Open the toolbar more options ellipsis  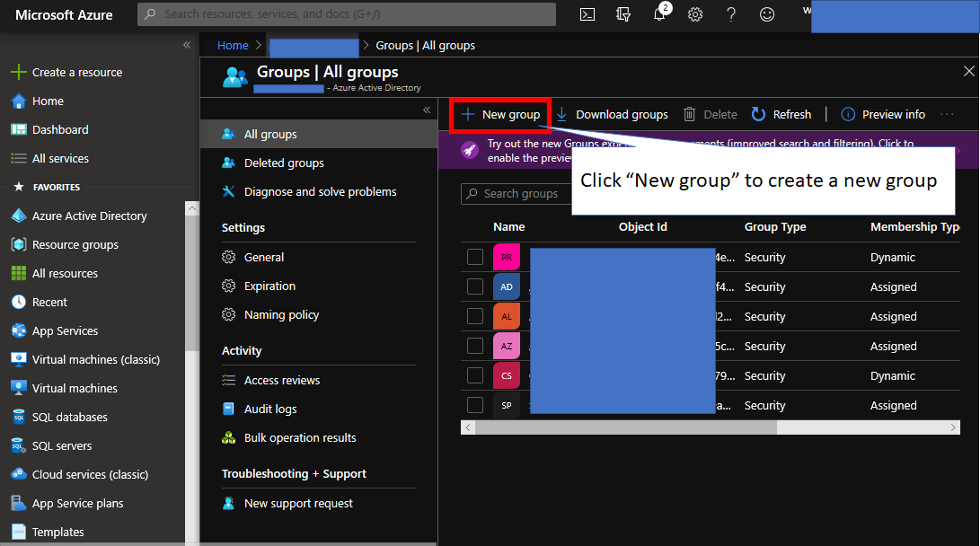947,114
